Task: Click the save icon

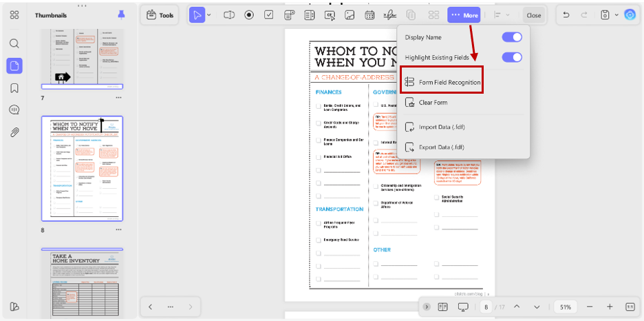Action: coord(605,15)
